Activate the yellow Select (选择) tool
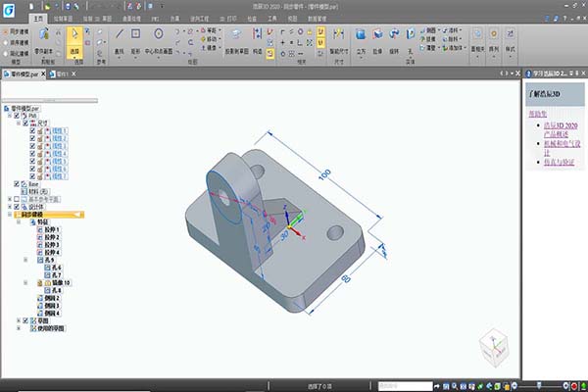The image size is (588, 392). tap(75, 43)
